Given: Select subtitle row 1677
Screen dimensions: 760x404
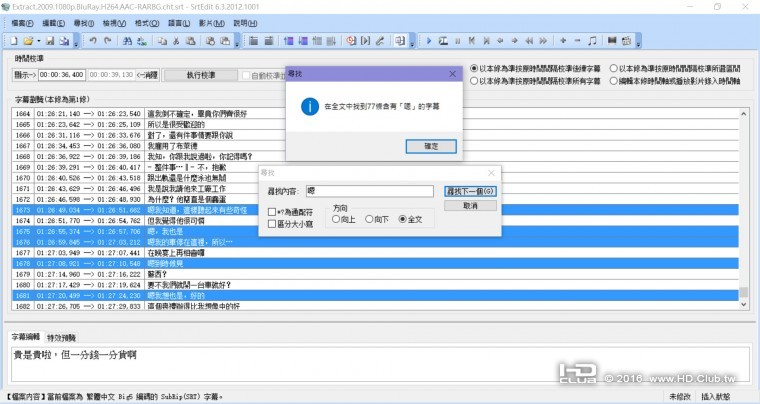Looking at the screenshot, I should 375,253.
